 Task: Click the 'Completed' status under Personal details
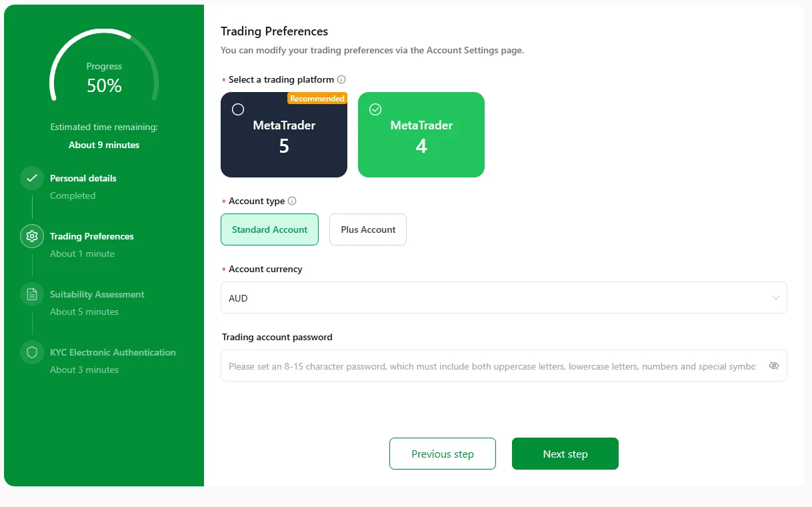[x=73, y=195]
